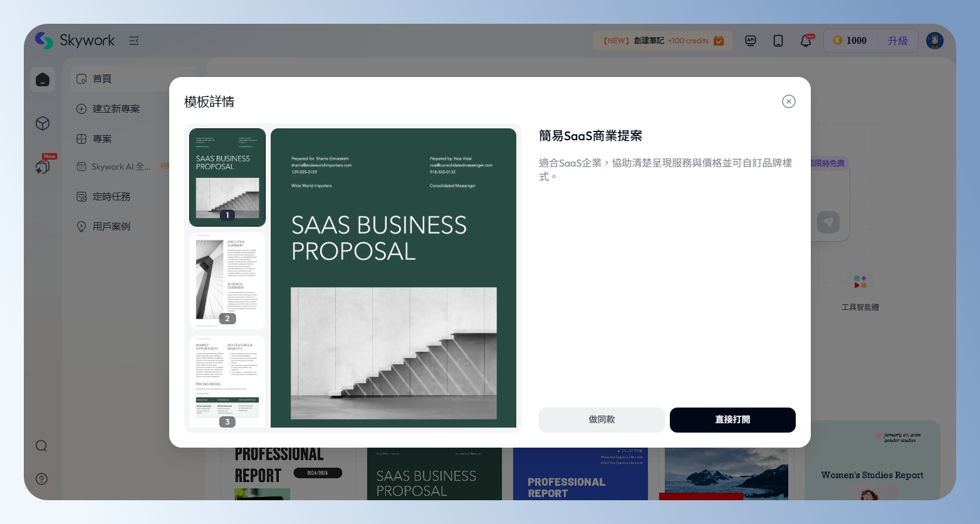Open the API icon in header
This screenshot has height=524, width=980.
[750, 41]
